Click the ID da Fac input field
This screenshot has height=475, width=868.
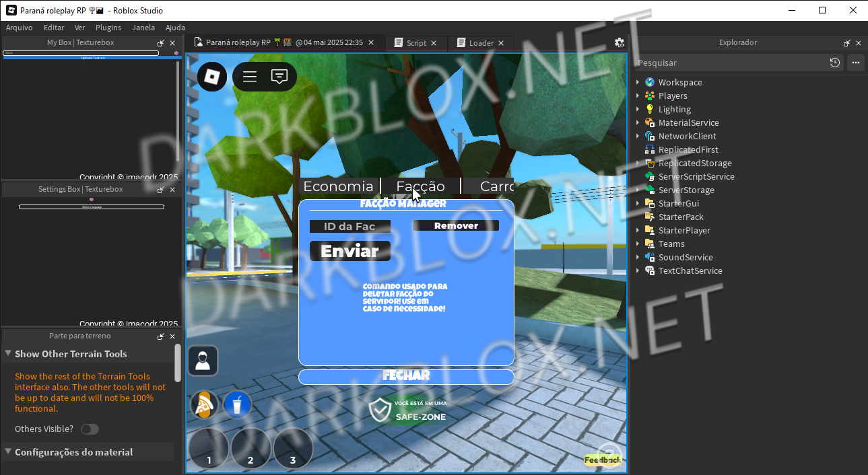(x=350, y=227)
